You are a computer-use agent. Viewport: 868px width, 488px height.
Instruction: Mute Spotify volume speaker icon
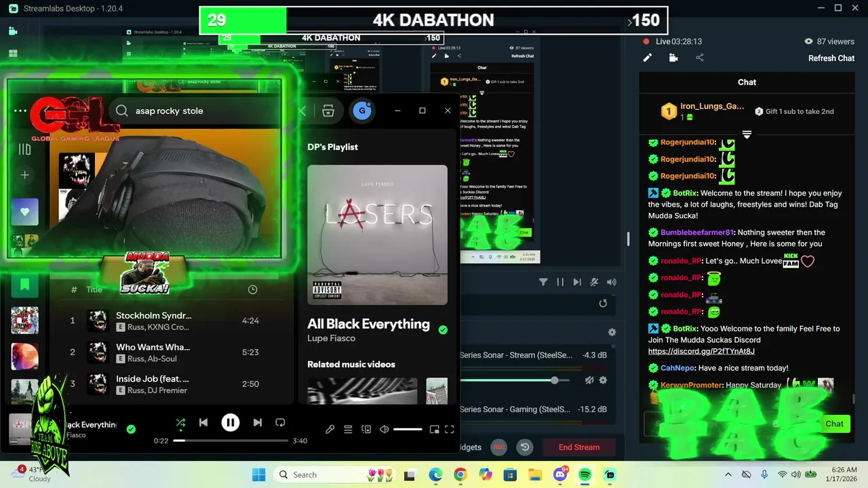pyautogui.click(x=384, y=429)
